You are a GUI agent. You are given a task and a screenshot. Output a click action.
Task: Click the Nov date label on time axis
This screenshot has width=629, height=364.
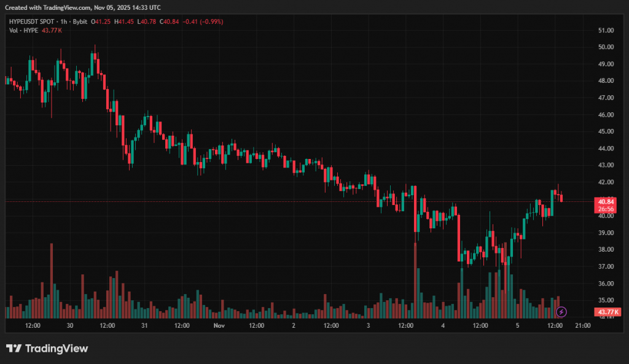tap(219, 325)
